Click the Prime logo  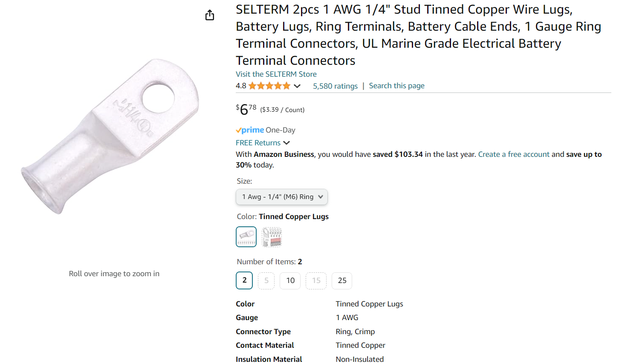coord(250,130)
